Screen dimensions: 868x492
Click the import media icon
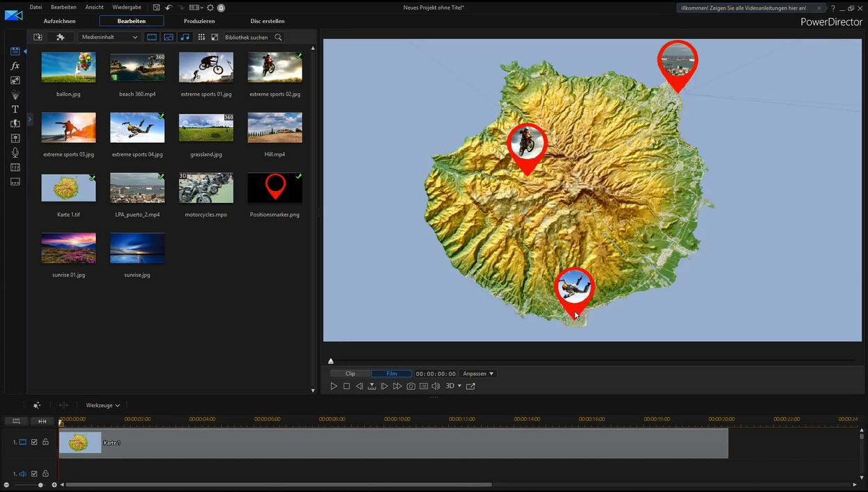click(x=38, y=37)
